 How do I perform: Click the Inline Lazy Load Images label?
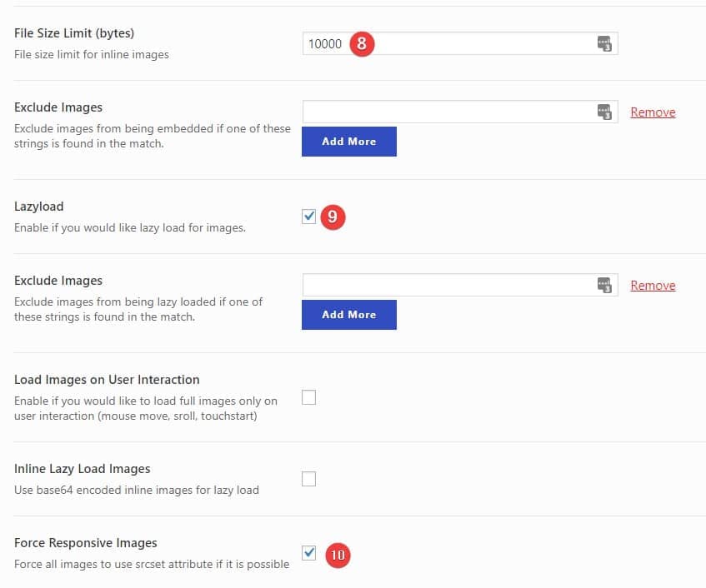(x=83, y=469)
